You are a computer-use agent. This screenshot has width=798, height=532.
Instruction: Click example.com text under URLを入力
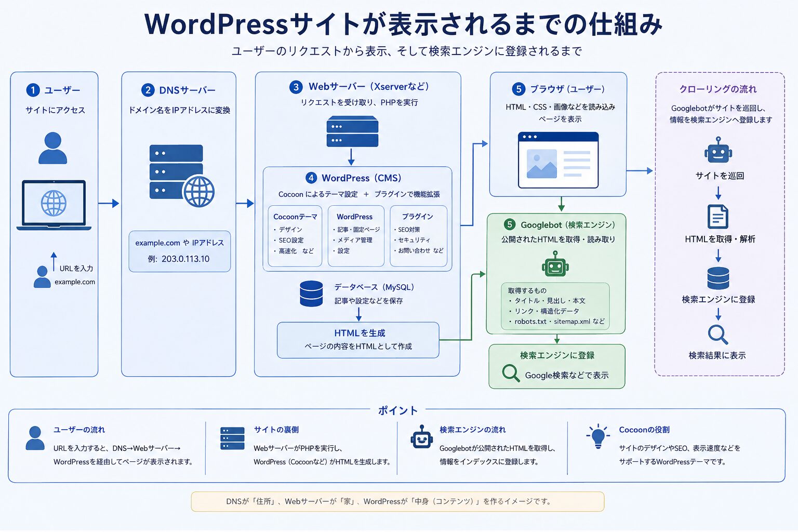point(75,282)
